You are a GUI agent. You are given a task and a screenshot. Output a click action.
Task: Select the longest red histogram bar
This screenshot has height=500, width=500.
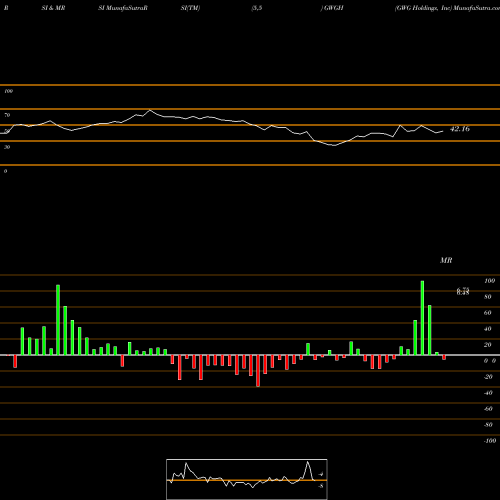click(x=258, y=371)
